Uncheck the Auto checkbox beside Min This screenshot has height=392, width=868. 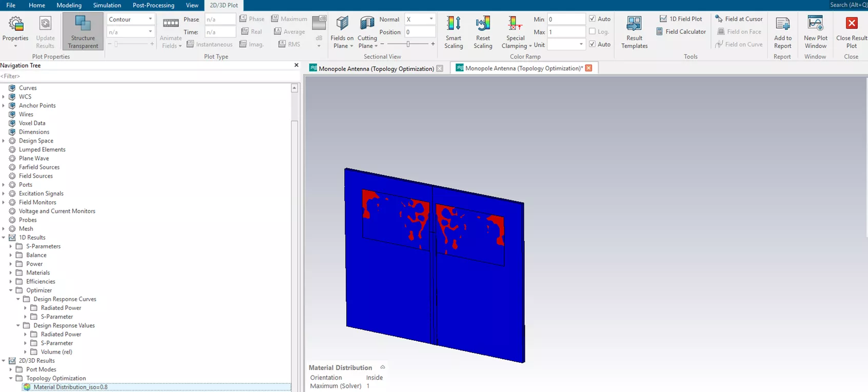point(593,19)
